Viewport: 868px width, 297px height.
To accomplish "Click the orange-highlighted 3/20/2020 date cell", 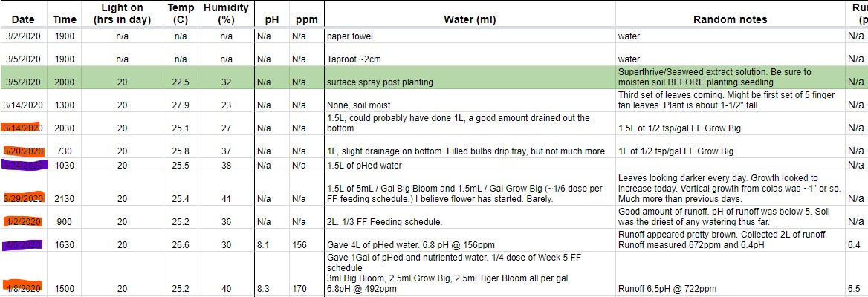I will pos(23,151).
